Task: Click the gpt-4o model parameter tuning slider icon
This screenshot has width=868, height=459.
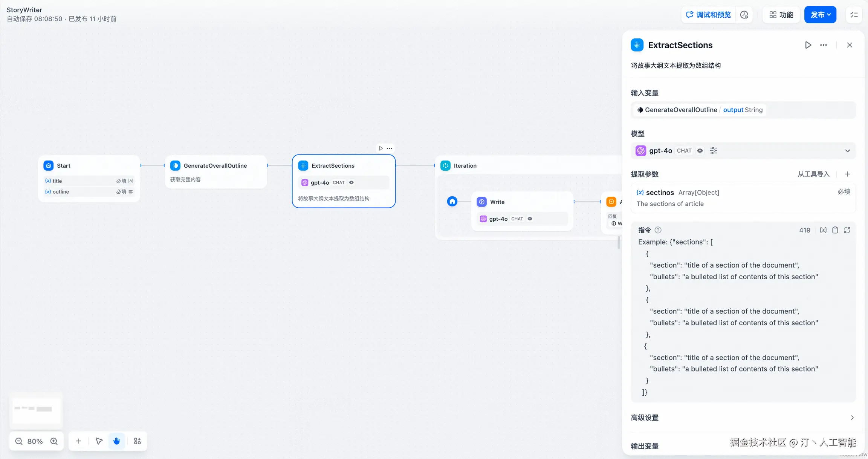Action: pyautogui.click(x=713, y=150)
